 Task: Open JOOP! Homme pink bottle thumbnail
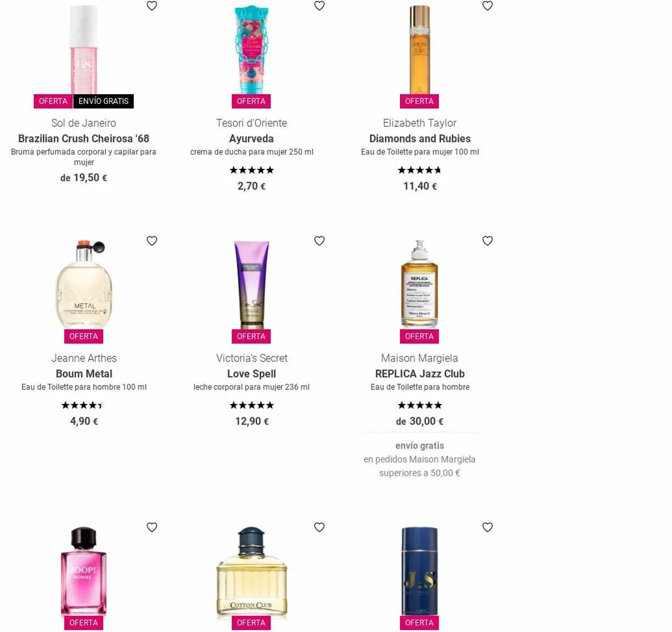(x=84, y=571)
